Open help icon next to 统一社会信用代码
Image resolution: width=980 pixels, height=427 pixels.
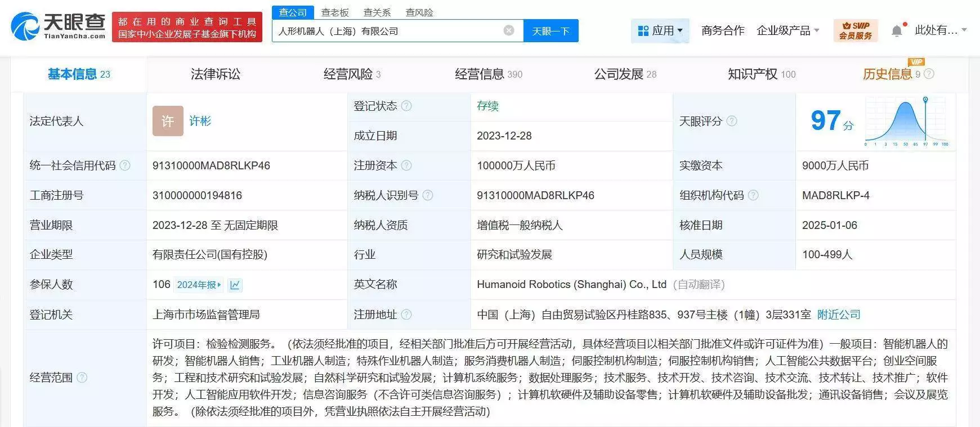tap(125, 165)
